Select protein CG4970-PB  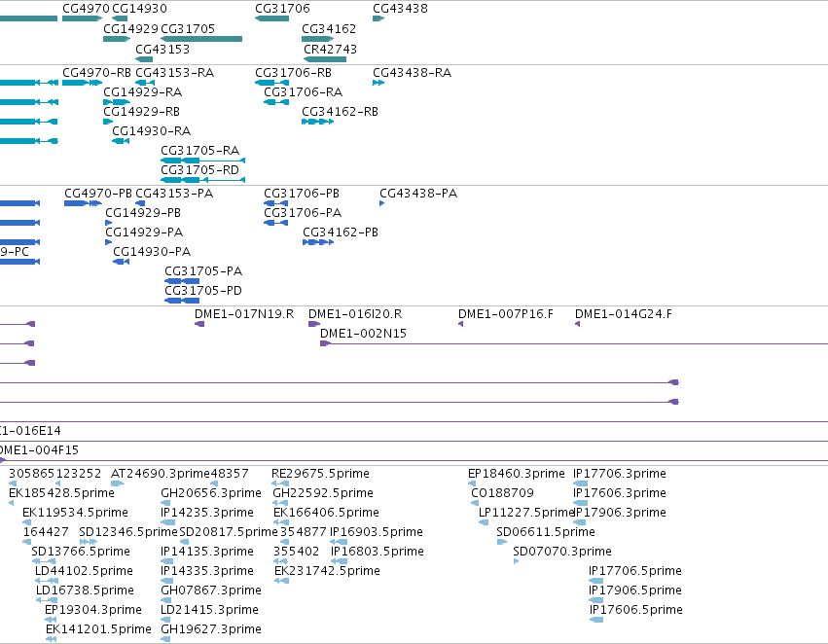click(x=83, y=203)
